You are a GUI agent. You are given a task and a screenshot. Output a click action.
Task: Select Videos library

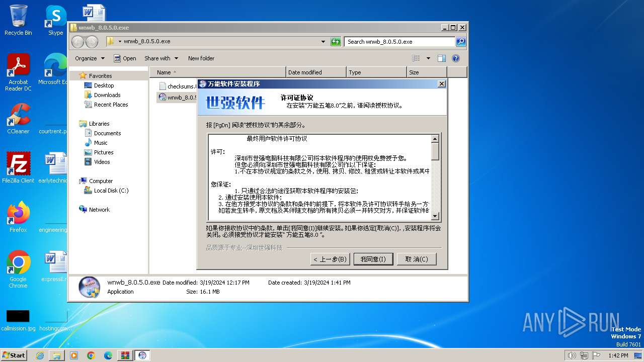[x=102, y=162]
